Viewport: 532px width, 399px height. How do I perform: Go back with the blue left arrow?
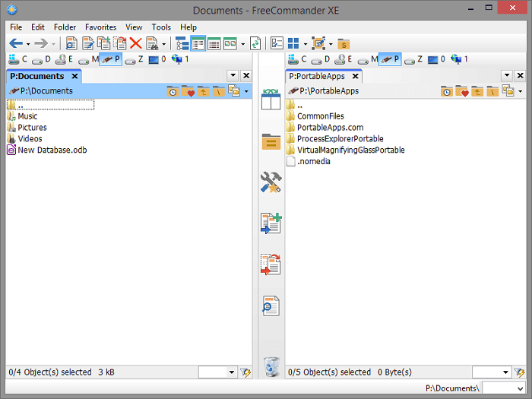[x=16, y=43]
